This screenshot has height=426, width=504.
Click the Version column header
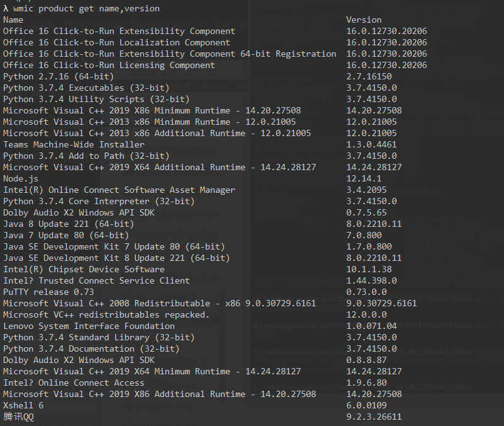tap(364, 20)
